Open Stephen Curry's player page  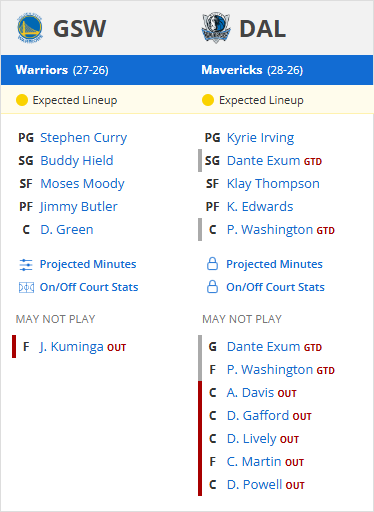click(x=84, y=138)
